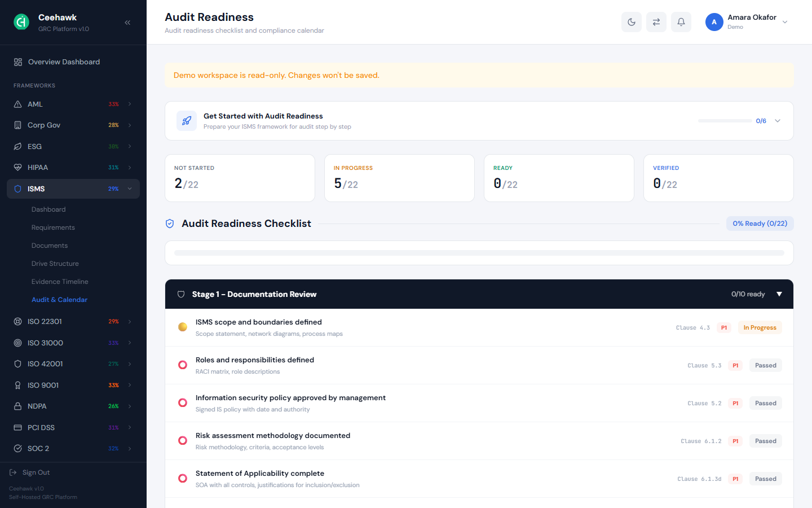
Task: Collapse the ISMS framework chevron
Action: click(x=130, y=189)
